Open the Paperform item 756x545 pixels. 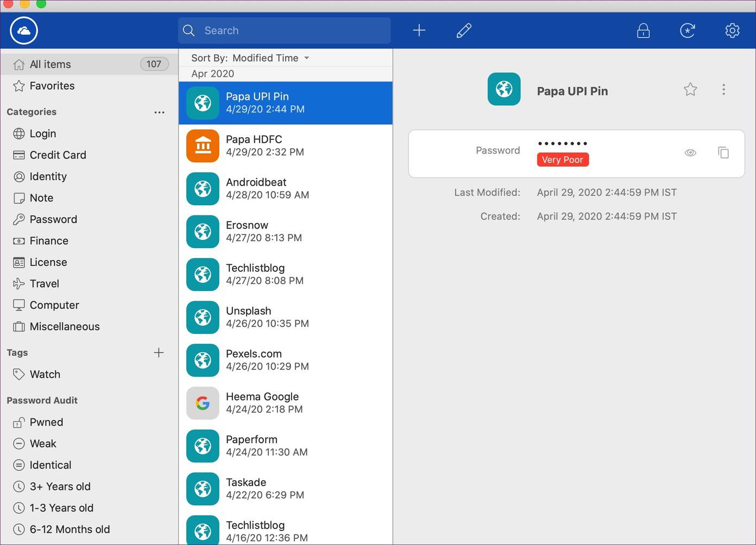pyautogui.click(x=286, y=446)
